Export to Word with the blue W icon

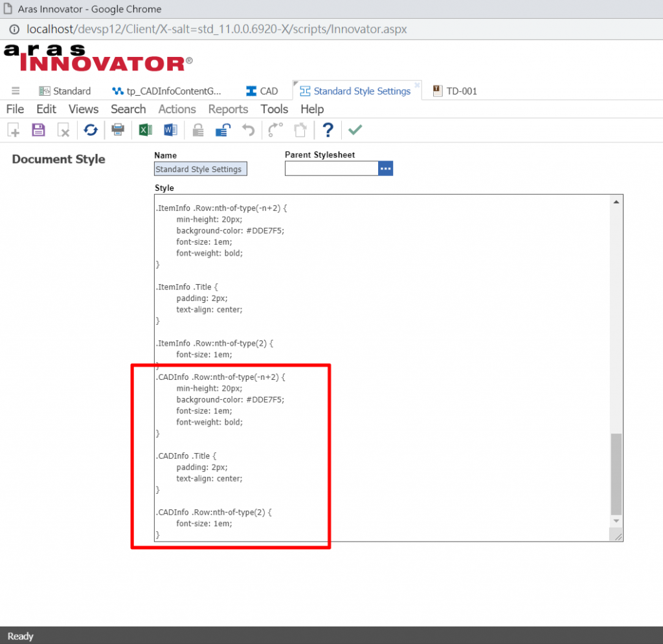coord(170,129)
